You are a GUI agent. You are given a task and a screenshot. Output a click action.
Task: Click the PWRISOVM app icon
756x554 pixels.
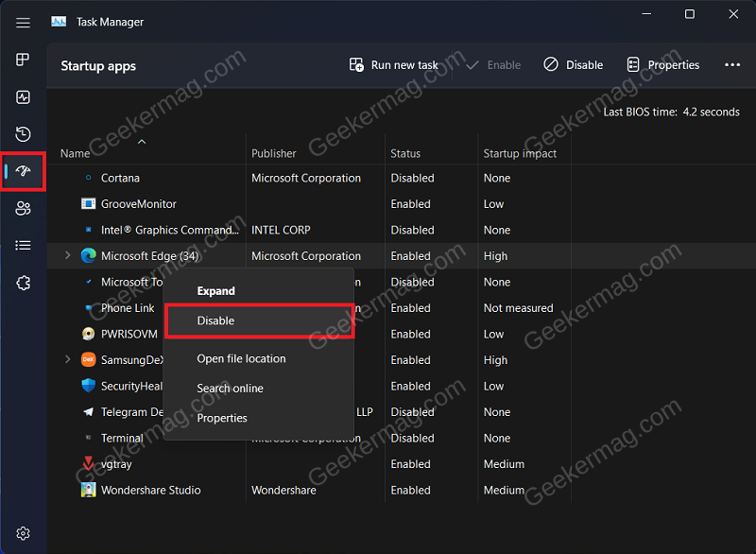click(x=88, y=334)
